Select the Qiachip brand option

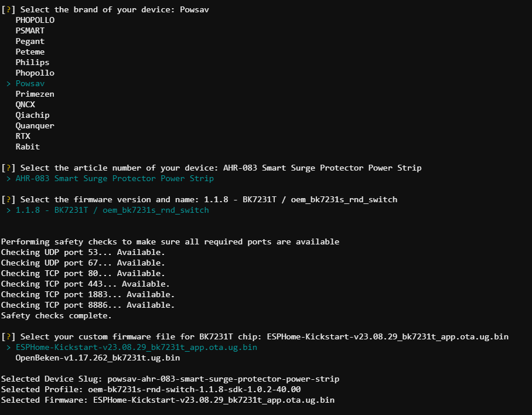[32, 115]
